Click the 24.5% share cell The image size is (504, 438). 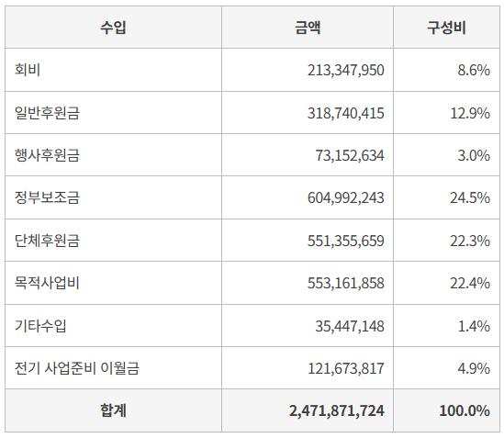470,197
